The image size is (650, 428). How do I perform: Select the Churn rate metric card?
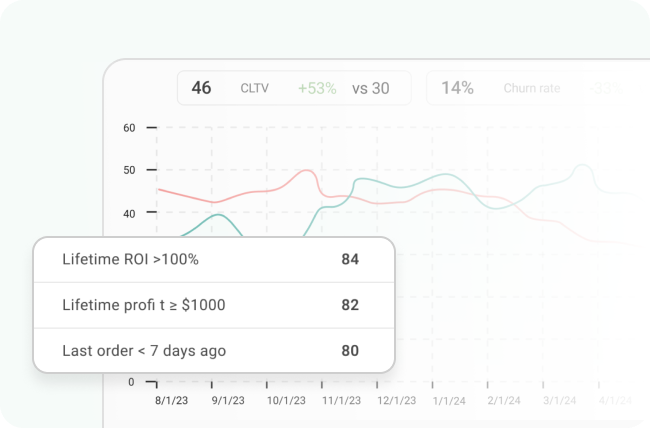point(530,88)
